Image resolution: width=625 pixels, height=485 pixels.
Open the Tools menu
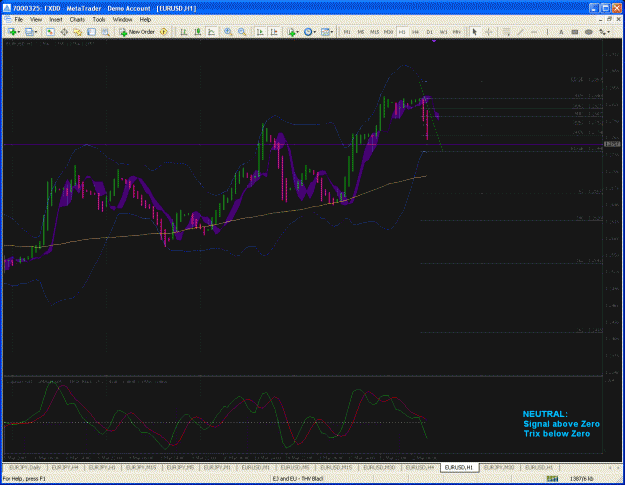point(98,19)
